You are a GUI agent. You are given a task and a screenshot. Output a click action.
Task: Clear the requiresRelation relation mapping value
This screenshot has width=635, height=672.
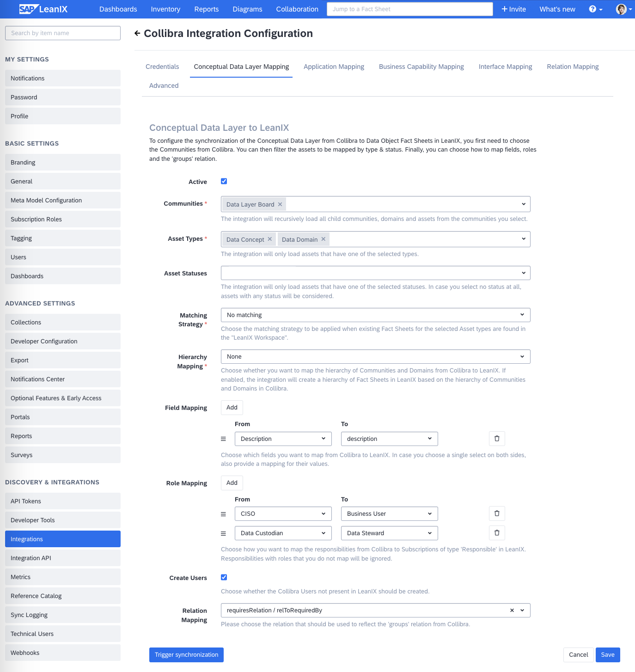click(x=512, y=611)
